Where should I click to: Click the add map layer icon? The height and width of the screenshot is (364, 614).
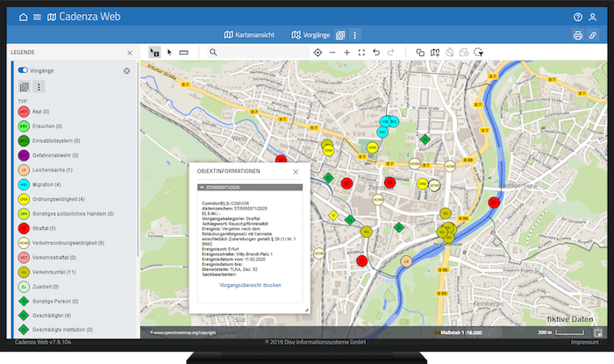point(435,53)
